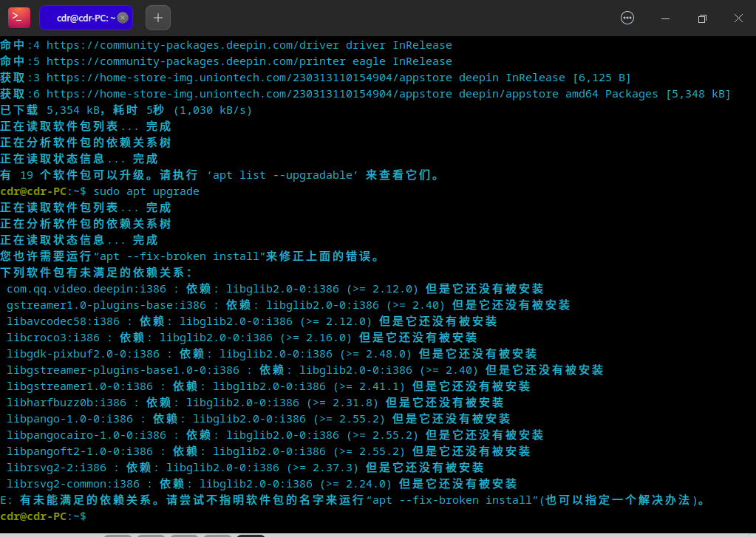Open a new terminal tab

click(x=157, y=18)
